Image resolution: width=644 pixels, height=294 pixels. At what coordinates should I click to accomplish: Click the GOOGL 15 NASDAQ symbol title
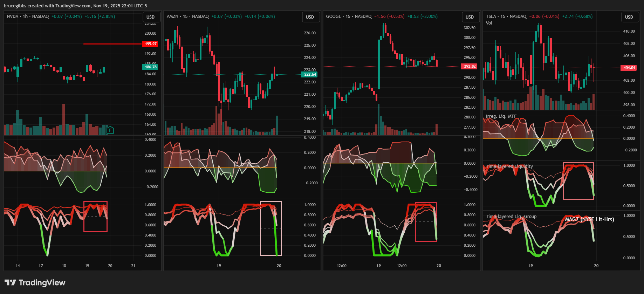[349, 16]
